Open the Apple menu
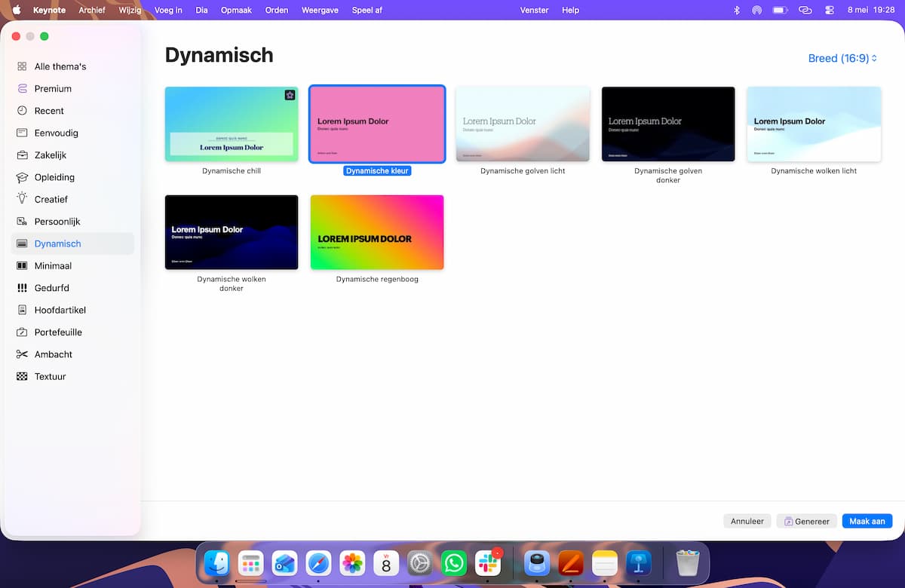The width and height of the screenshot is (905, 588). (x=16, y=10)
